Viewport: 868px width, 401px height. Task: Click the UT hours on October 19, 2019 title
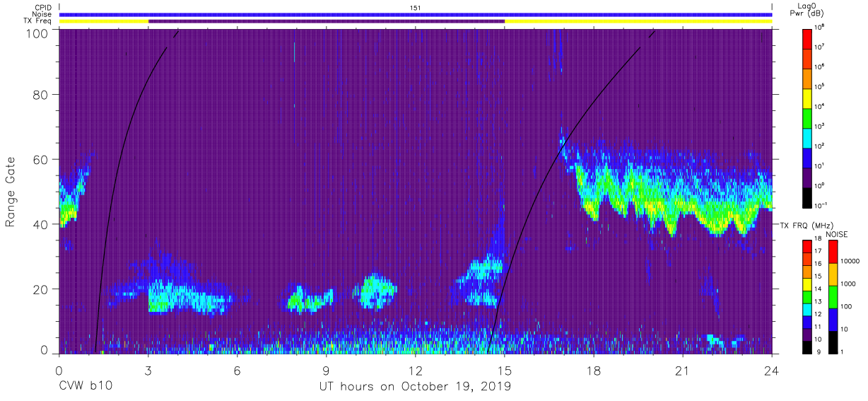(x=414, y=387)
